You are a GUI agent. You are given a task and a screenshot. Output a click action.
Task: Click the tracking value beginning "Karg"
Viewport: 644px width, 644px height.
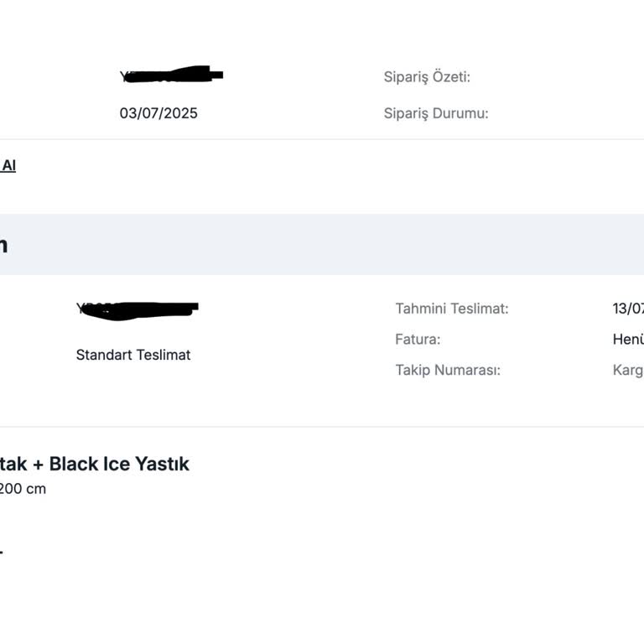[x=628, y=370]
